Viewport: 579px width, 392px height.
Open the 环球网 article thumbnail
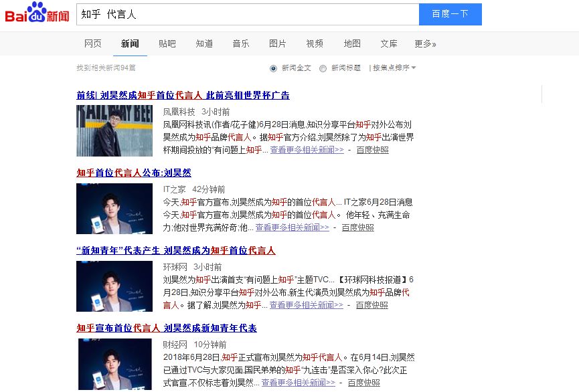click(114, 286)
